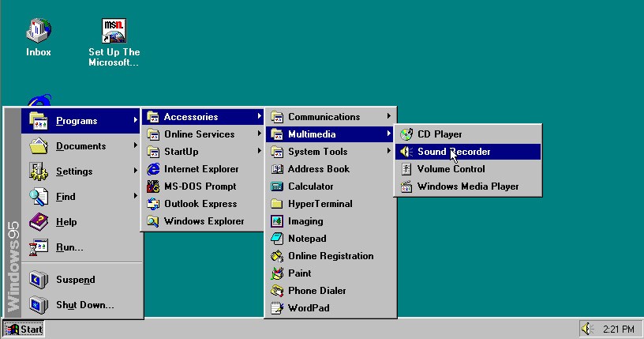The height and width of the screenshot is (339, 644).
Task: Open the Inbox desktop icon
Action: 38,32
